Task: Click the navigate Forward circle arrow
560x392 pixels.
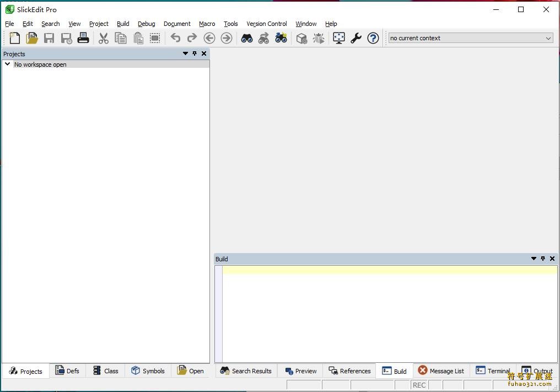Action: coord(227,38)
